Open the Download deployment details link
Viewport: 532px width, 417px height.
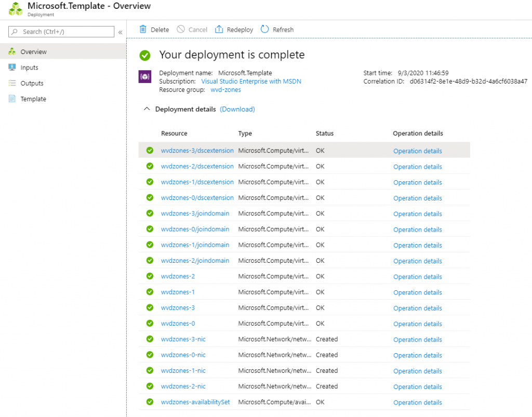(237, 109)
